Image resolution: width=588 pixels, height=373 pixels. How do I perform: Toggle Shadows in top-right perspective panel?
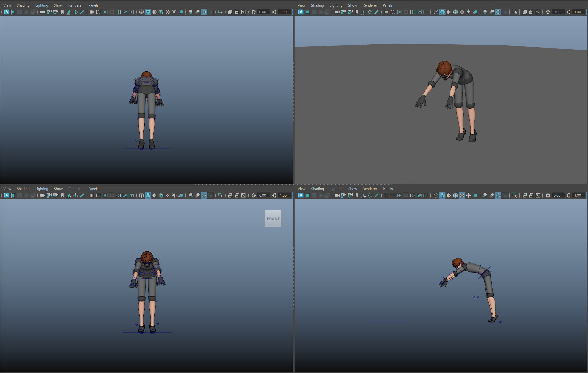475,12
